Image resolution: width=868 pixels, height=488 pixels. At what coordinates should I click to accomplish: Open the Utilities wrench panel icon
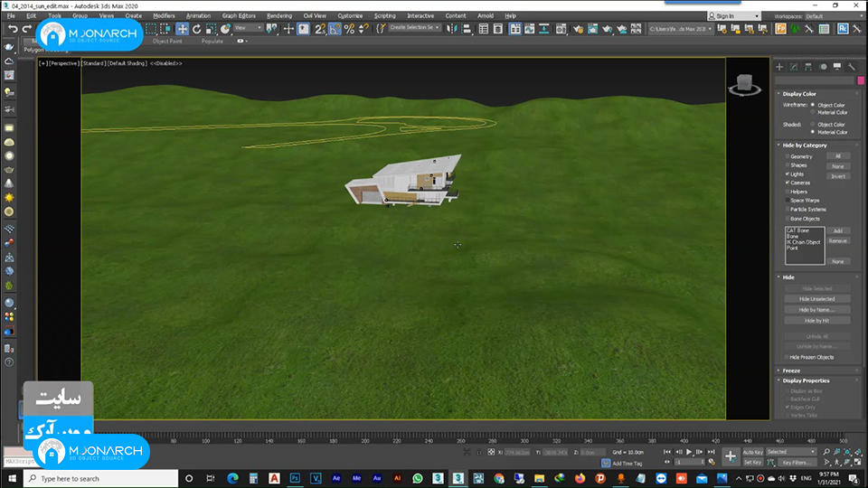click(x=852, y=67)
